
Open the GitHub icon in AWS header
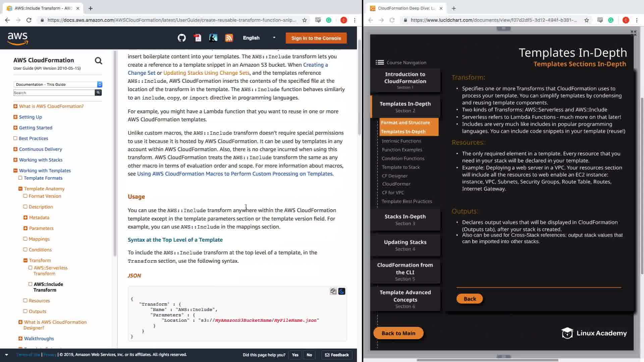click(x=181, y=38)
